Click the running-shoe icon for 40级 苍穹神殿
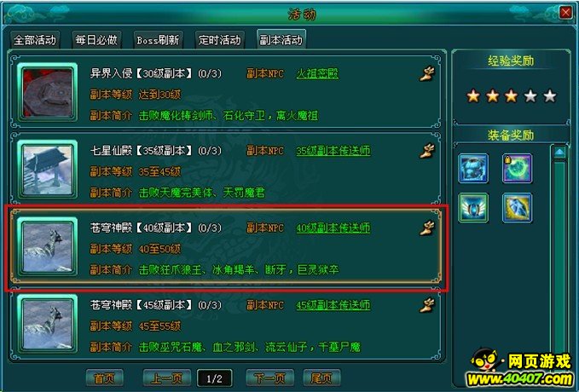 point(427,228)
